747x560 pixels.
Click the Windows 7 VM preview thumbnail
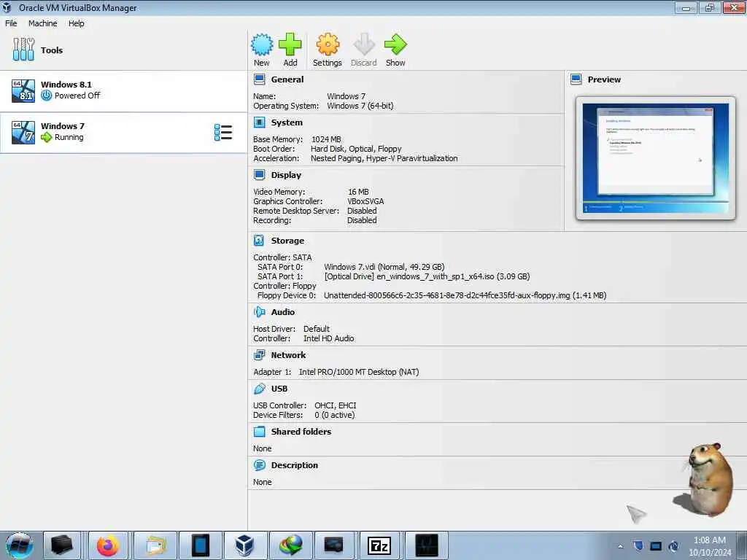pos(656,158)
